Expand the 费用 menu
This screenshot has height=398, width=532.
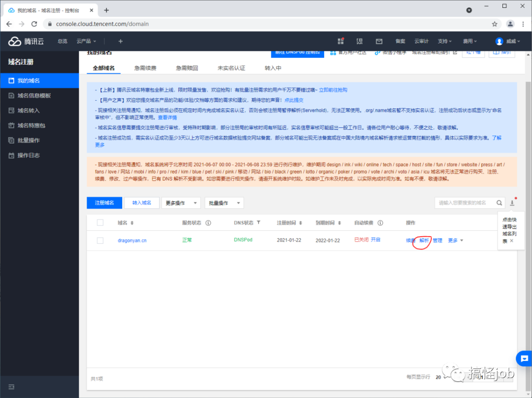point(470,41)
